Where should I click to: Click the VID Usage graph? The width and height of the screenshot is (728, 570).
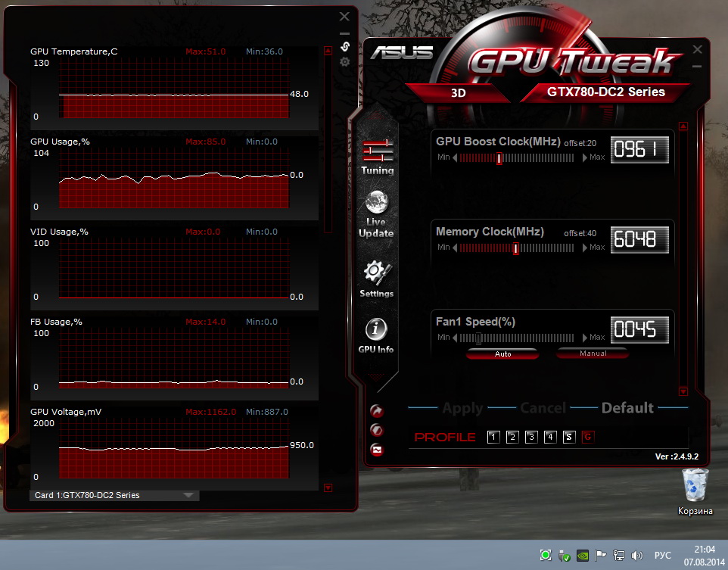[173, 269]
